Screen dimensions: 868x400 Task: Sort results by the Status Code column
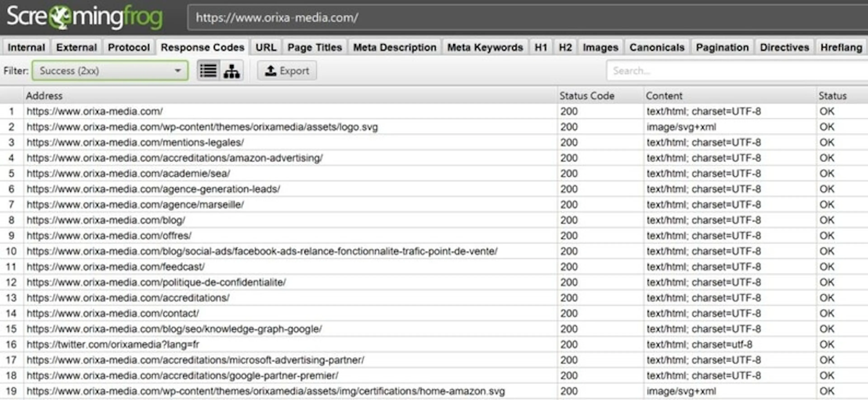tap(587, 95)
